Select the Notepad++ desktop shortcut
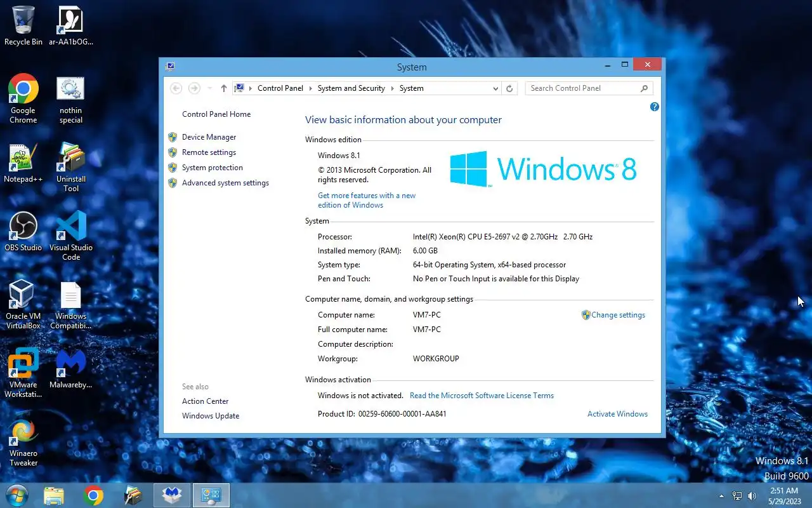This screenshot has width=812, height=508. click(x=23, y=163)
